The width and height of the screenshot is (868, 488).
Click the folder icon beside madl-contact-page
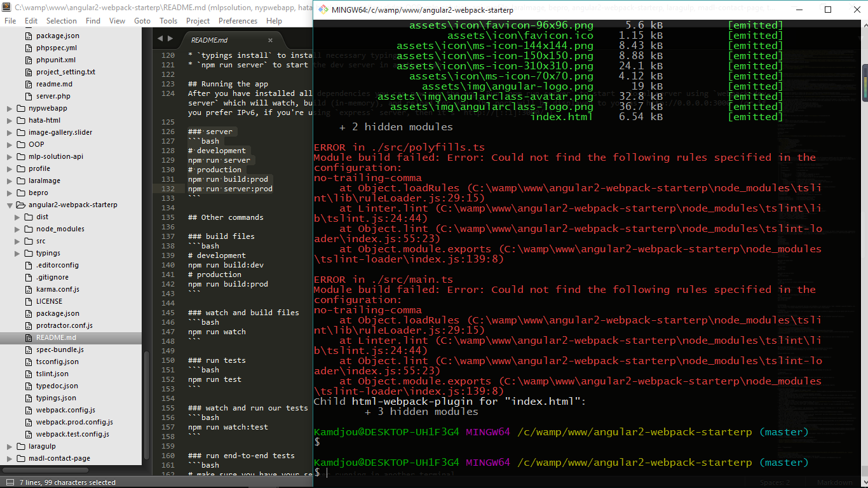point(21,458)
